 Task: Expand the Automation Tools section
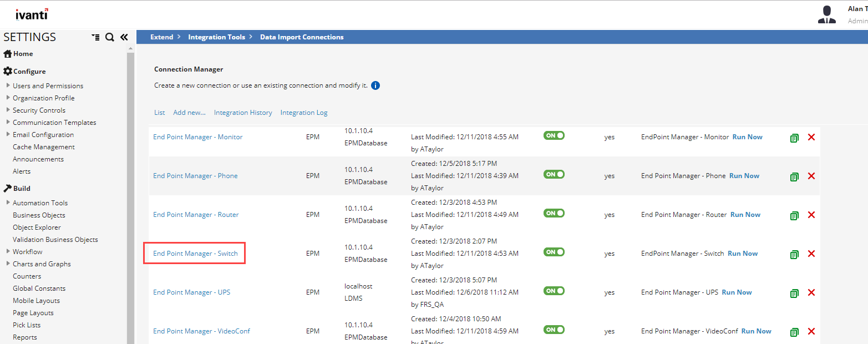(x=8, y=203)
